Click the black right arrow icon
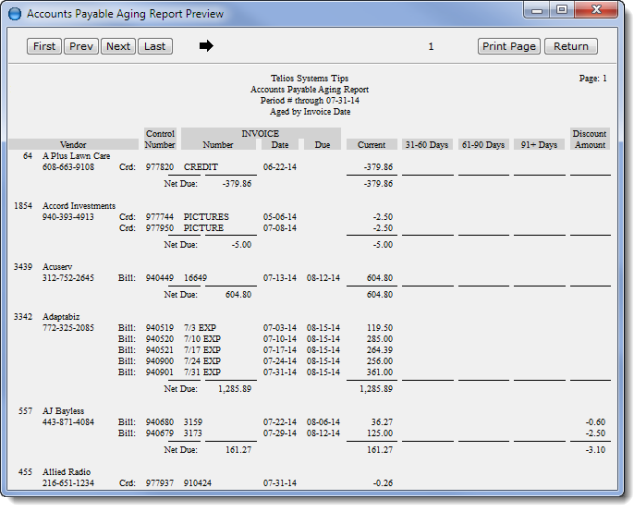The image size is (640, 512). point(207,46)
